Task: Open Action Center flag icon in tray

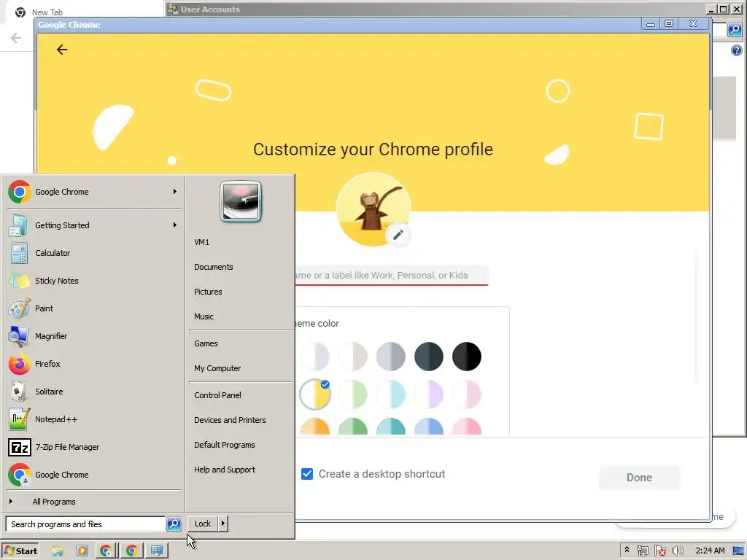Action: click(659, 551)
